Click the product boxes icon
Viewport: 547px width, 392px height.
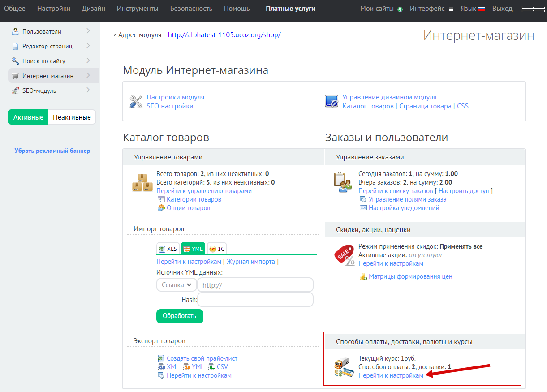point(142,183)
